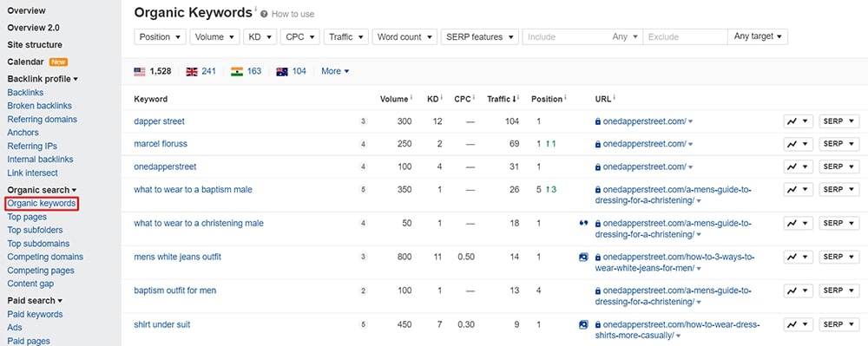Click keyword link mens white jeans outfit

point(178,257)
